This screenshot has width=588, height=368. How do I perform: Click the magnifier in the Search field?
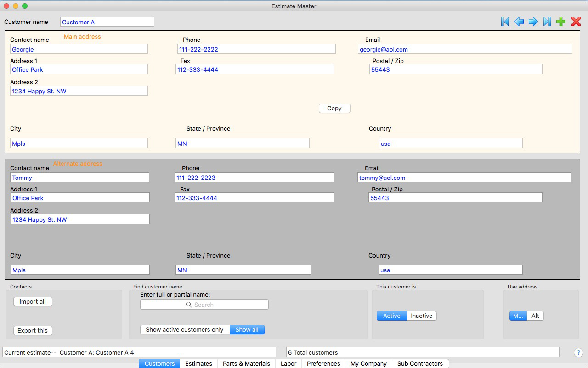tap(188, 304)
